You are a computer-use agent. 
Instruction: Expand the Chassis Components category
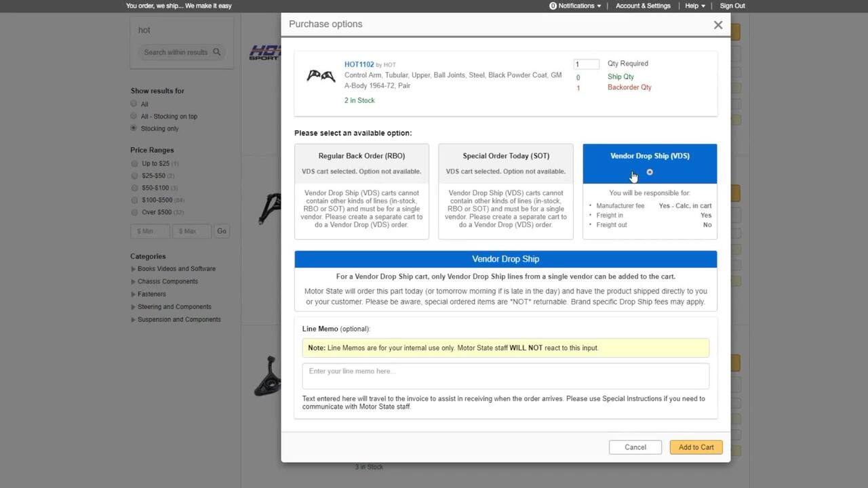133,281
